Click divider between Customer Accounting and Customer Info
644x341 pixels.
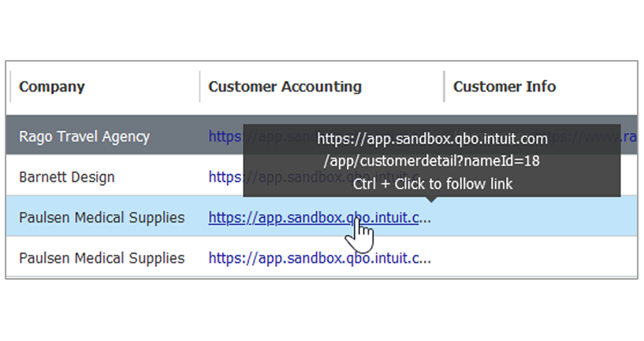click(444, 87)
